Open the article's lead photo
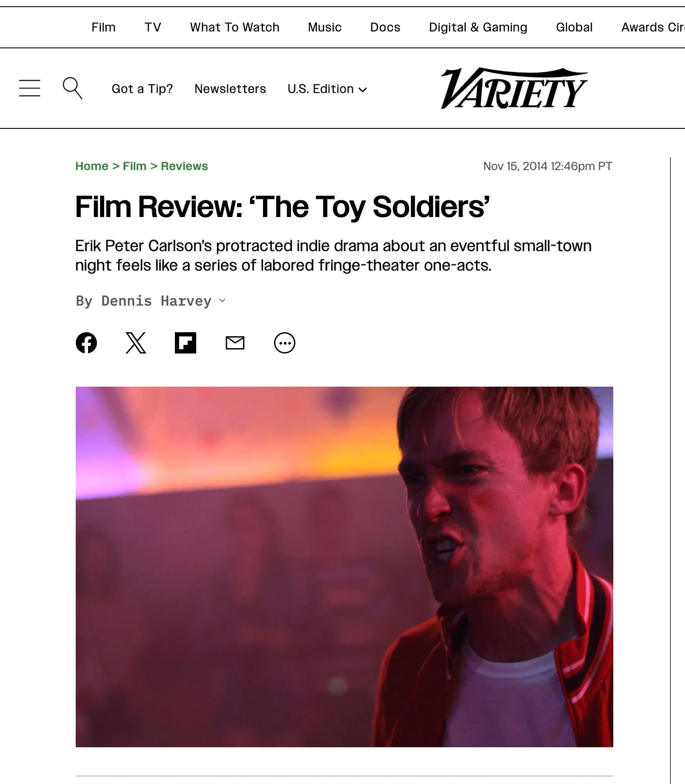This screenshot has height=784, width=685. (344, 567)
